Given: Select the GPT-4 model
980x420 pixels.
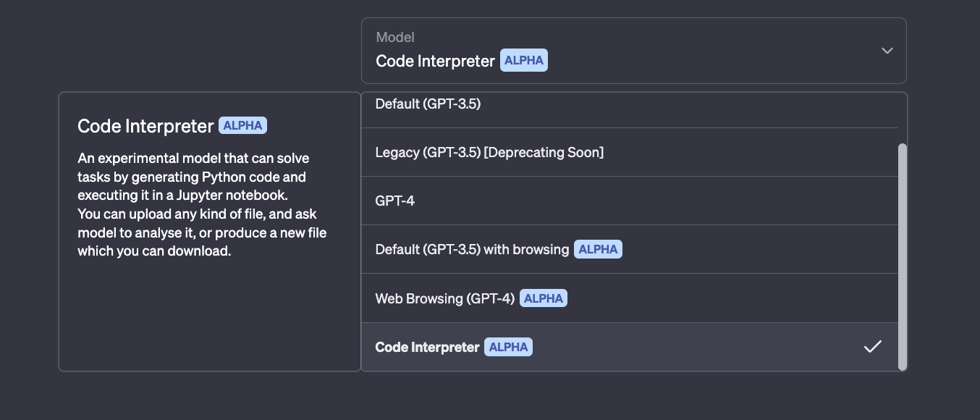Looking at the screenshot, I should coord(630,201).
